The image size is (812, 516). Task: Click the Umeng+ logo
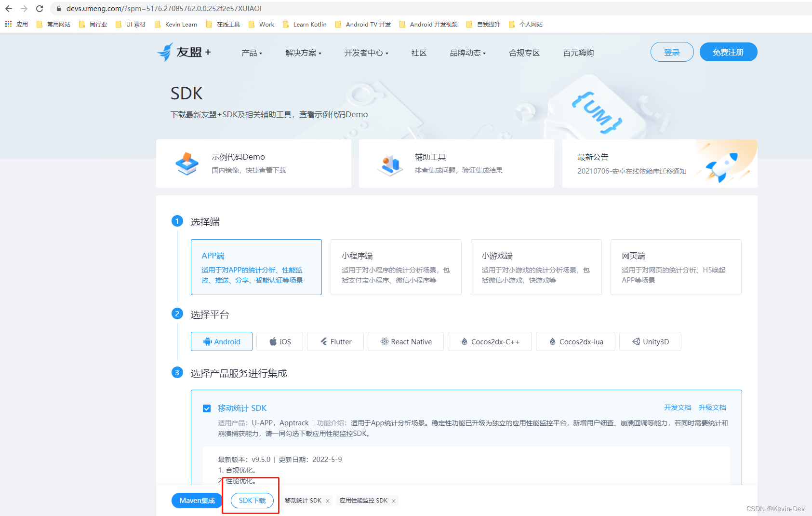pos(184,52)
